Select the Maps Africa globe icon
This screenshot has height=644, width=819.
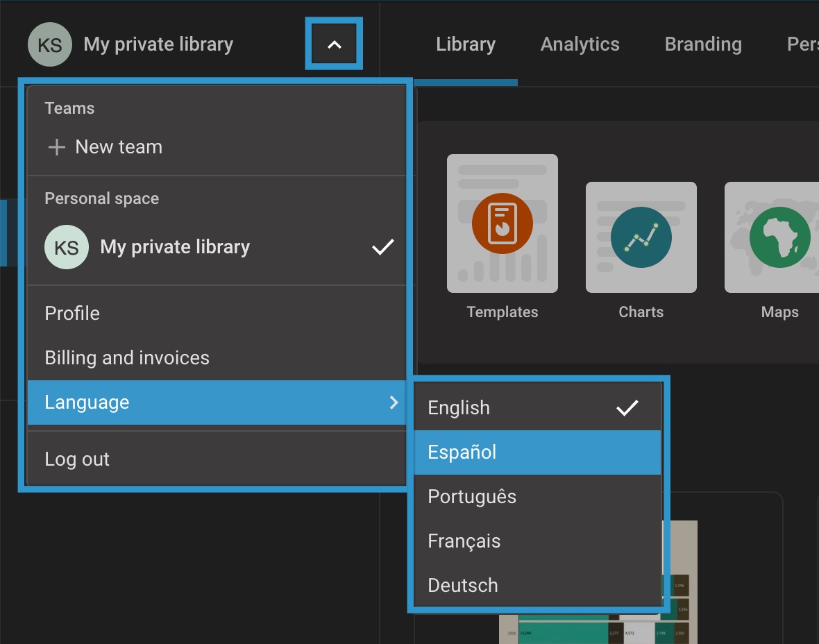pyautogui.click(x=779, y=237)
